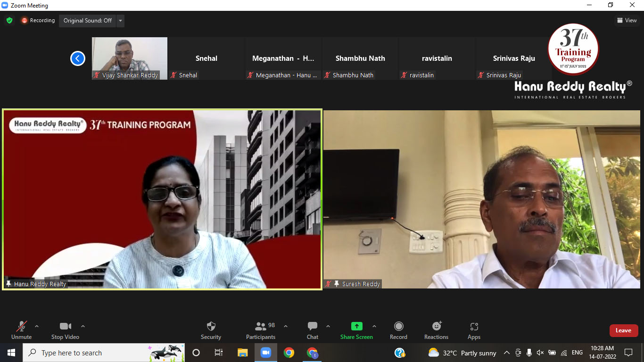
Task: Open the View layout menu
Action: [627, 20]
